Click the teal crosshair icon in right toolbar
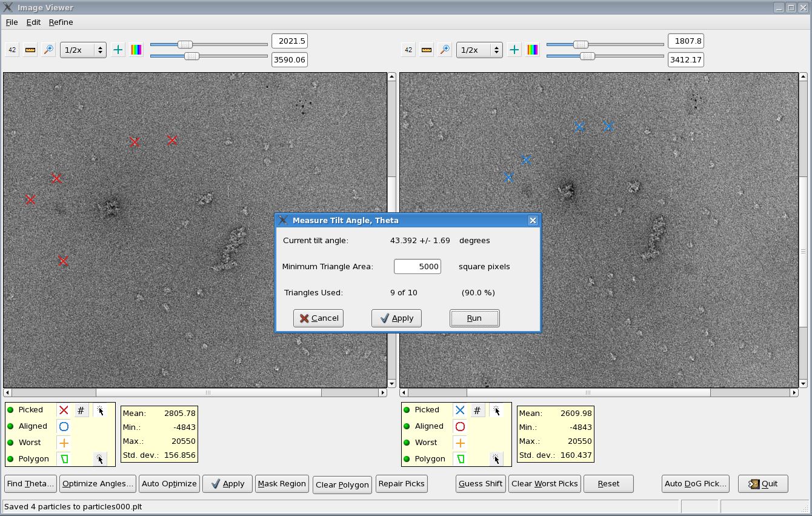812x516 pixels. (x=514, y=50)
